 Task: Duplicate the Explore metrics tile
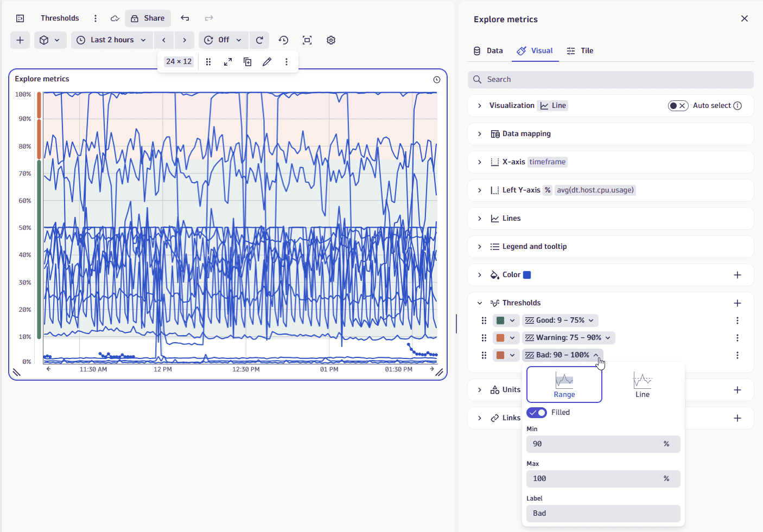pyautogui.click(x=247, y=62)
